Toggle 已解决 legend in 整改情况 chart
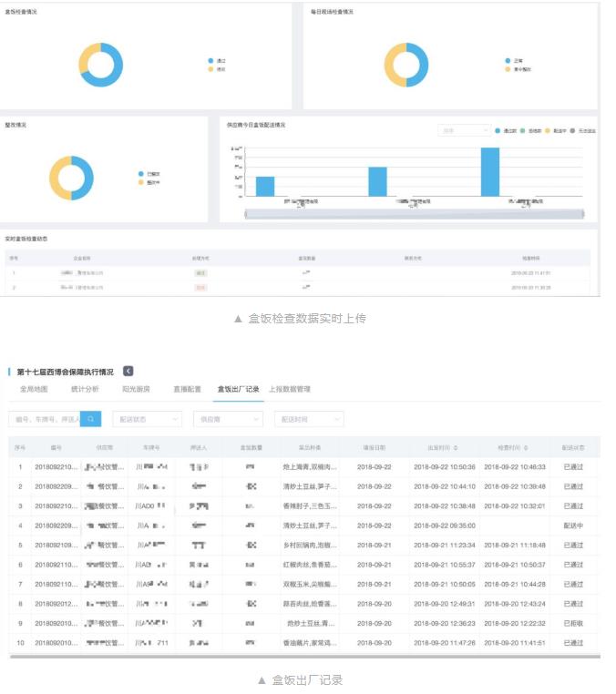The height and width of the screenshot is (694, 616). 140,173
